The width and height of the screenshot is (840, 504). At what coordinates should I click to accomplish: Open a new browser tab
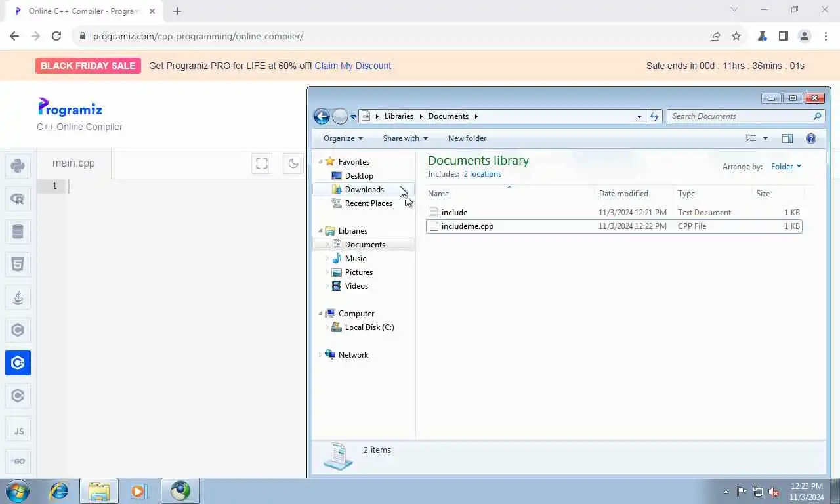[177, 10]
